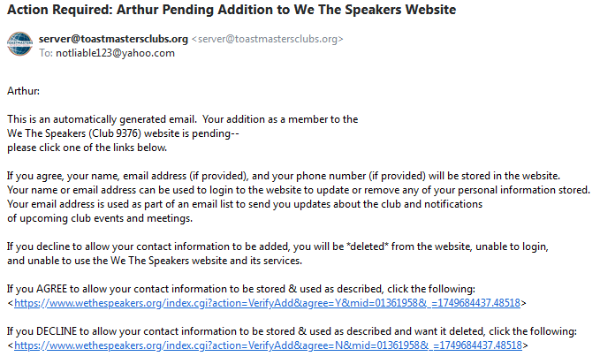Click the "Action Required" subject heading
This screenshot has width=600, height=364.
pos(232,11)
